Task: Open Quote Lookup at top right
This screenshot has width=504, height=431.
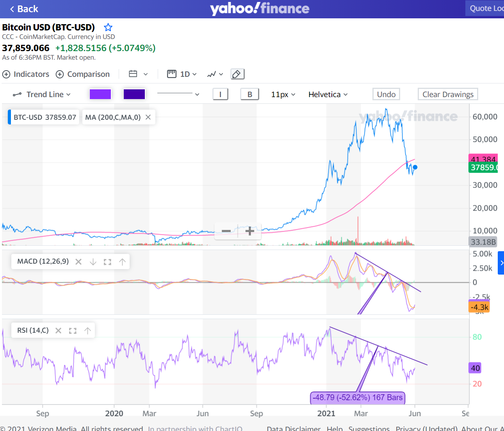Action: (485, 8)
